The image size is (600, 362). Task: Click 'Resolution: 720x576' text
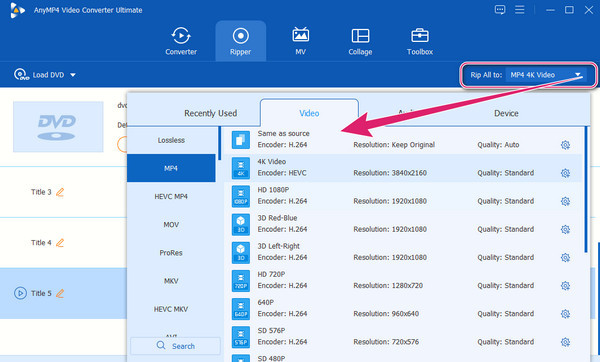click(386, 342)
